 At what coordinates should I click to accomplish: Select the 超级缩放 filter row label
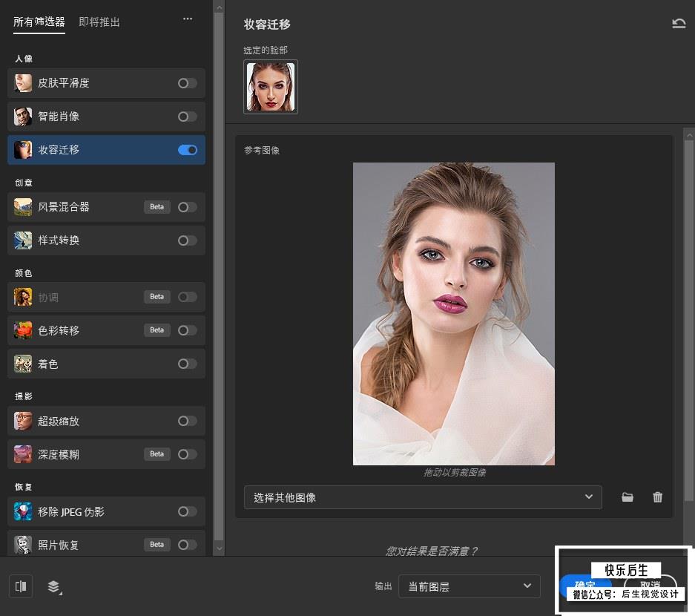pyautogui.click(x=59, y=421)
